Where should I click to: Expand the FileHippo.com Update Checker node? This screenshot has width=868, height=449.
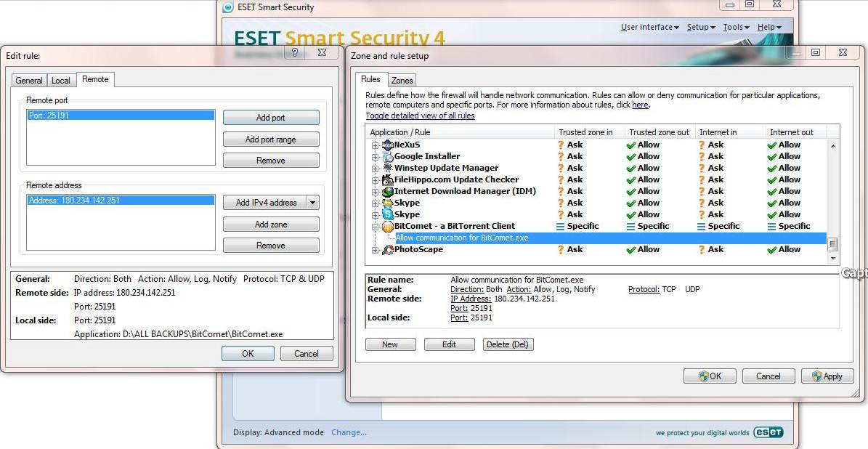click(376, 180)
